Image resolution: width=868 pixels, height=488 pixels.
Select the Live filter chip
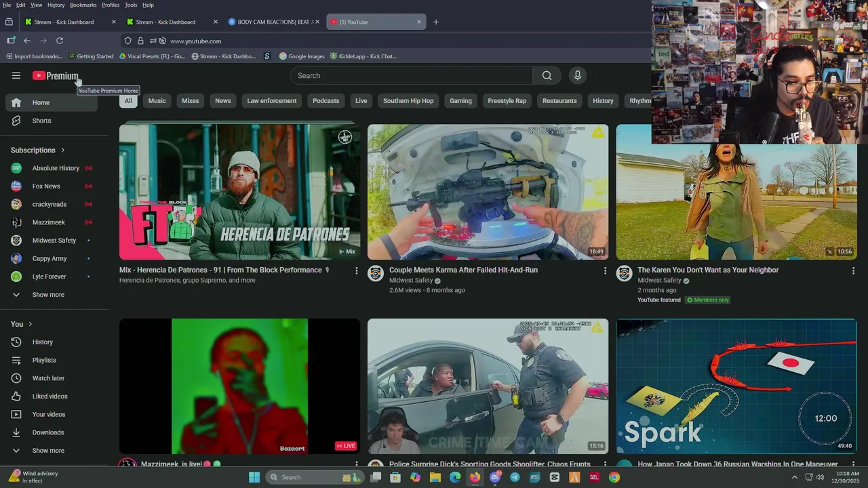(361, 101)
